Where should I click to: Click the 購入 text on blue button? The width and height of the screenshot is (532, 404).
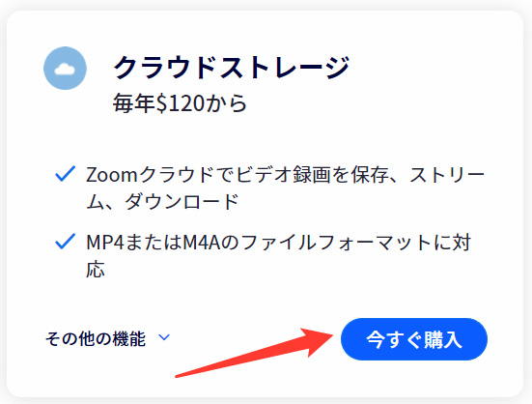(x=443, y=339)
